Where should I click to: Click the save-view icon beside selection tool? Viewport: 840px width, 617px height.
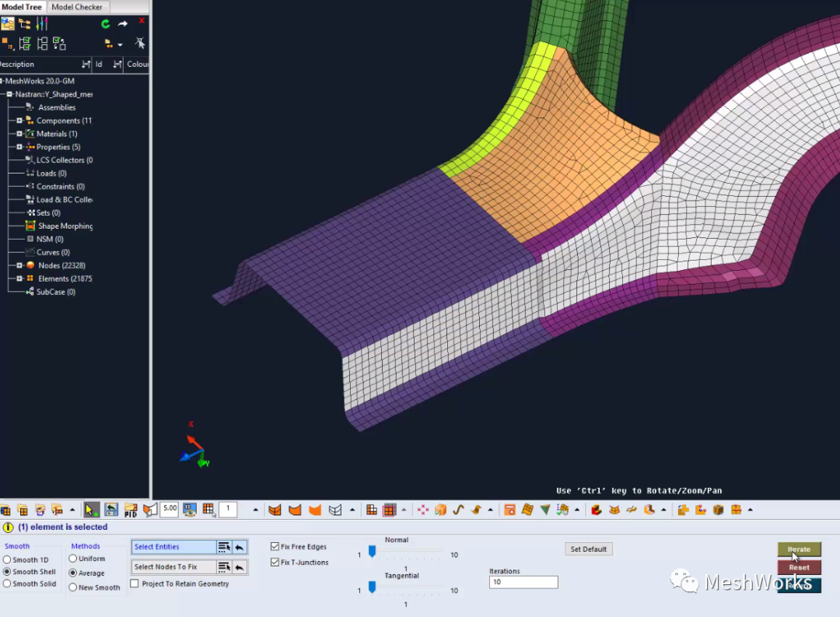111,510
